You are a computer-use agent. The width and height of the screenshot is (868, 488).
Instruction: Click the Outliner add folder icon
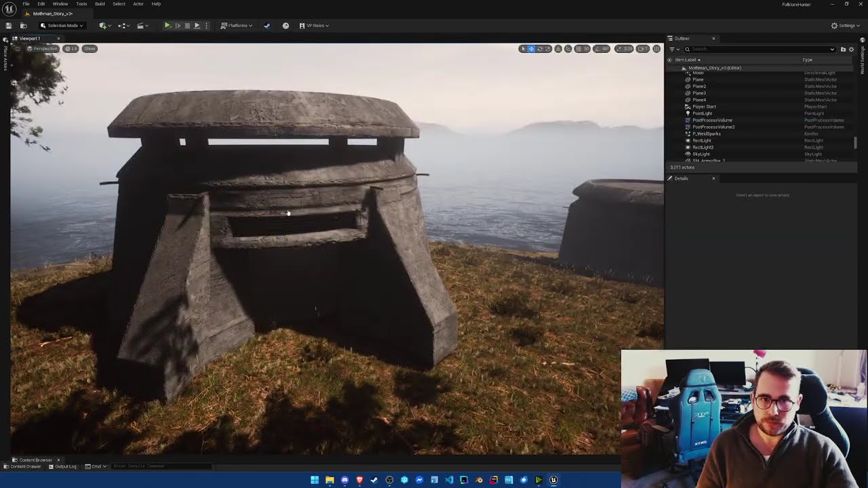tap(843, 49)
